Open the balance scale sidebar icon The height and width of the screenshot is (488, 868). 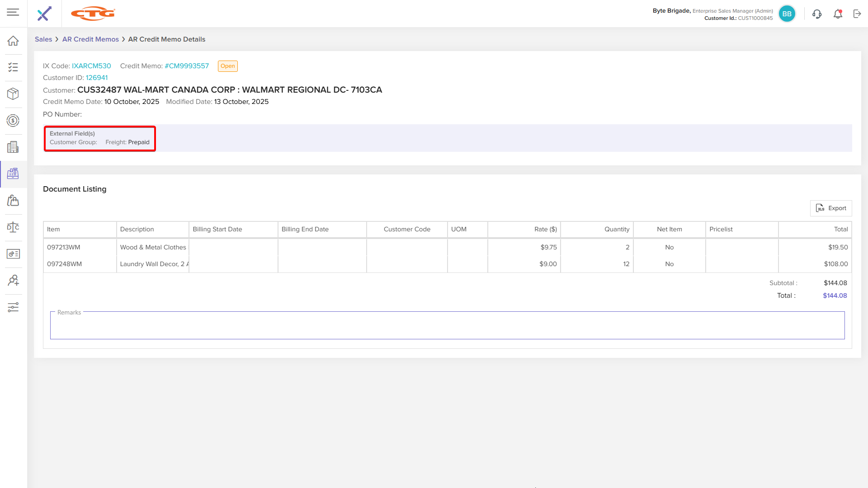pos(13,227)
